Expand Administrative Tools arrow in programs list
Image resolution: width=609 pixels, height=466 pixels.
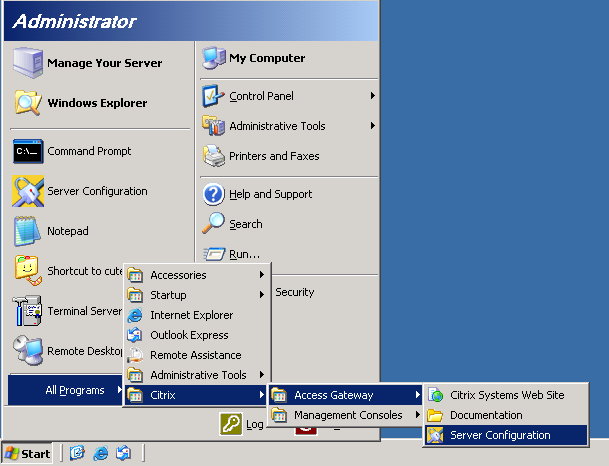tap(262, 375)
